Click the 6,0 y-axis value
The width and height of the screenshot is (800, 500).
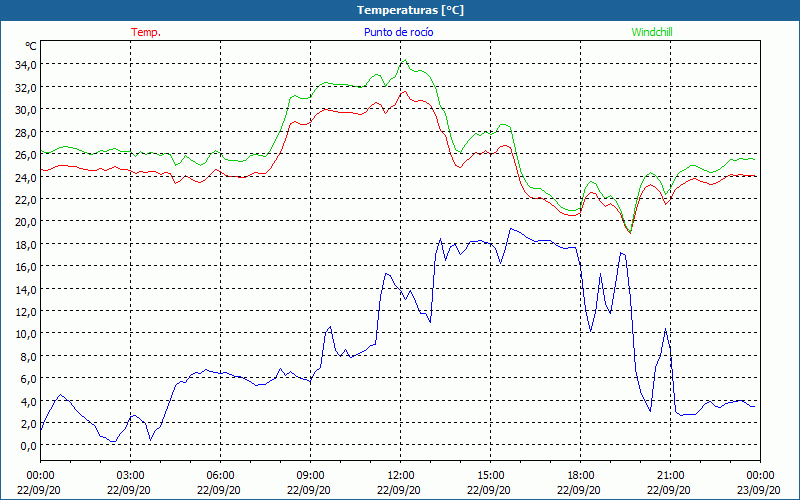pyautogui.click(x=28, y=379)
